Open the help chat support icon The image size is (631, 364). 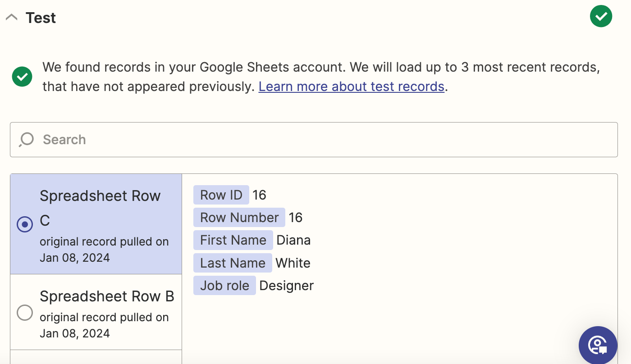tap(598, 345)
